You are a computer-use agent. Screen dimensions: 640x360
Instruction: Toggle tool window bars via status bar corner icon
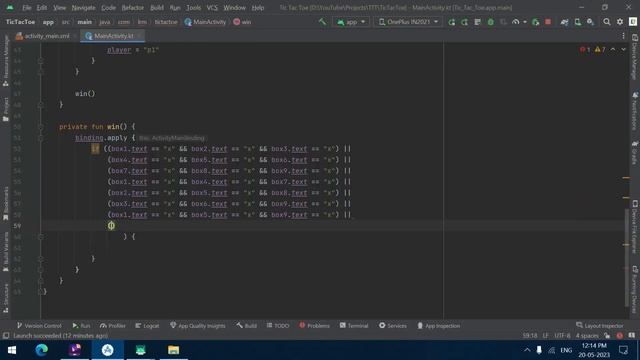point(6,336)
